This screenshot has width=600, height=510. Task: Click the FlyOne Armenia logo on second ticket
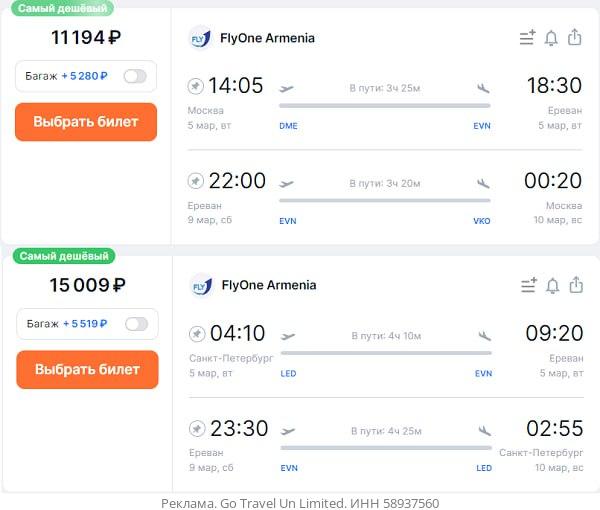coord(201,286)
